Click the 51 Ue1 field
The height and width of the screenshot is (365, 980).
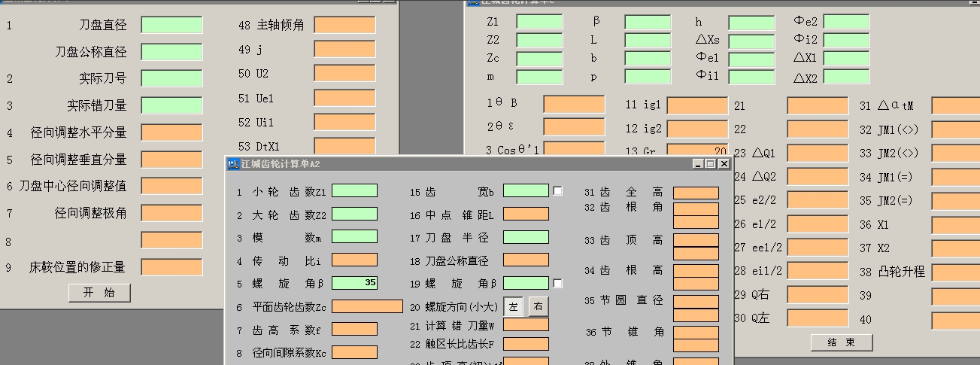[344, 98]
